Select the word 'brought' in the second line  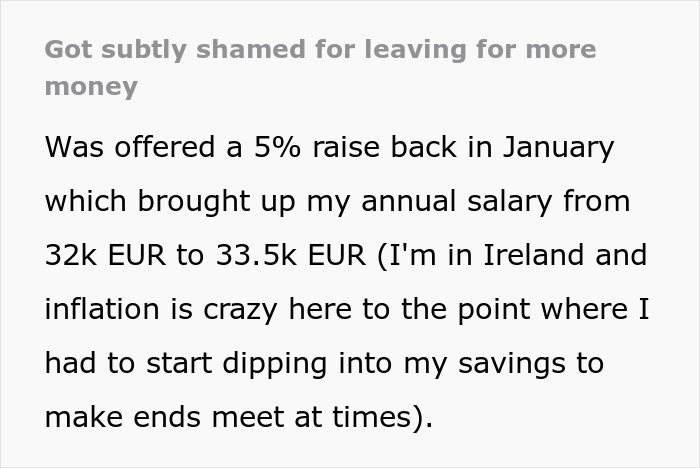click(190, 201)
